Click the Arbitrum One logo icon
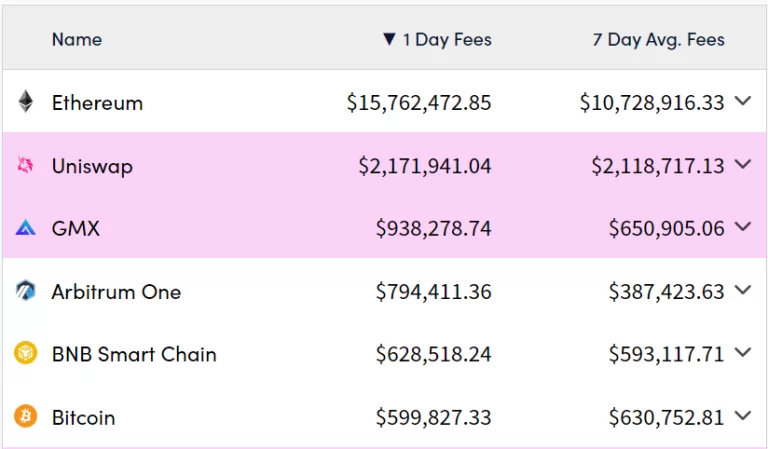The height and width of the screenshot is (449, 768). click(26, 291)
